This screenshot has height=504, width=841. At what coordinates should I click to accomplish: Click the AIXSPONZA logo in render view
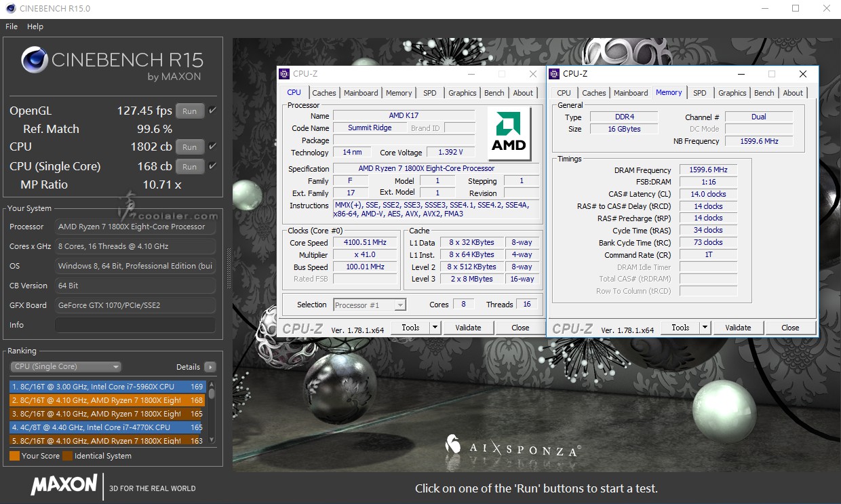point(513,446)
